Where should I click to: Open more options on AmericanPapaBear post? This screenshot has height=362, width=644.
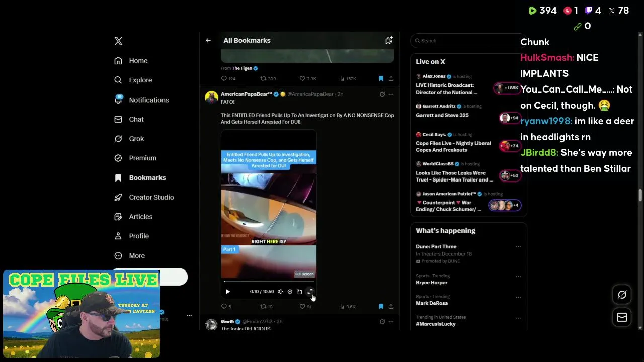pos(391,94)
